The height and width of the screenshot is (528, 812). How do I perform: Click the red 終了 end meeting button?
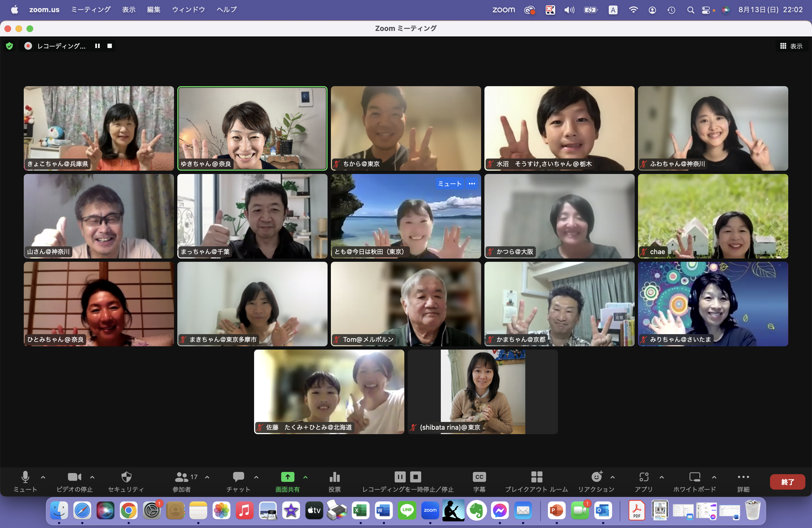click(787, 482)
